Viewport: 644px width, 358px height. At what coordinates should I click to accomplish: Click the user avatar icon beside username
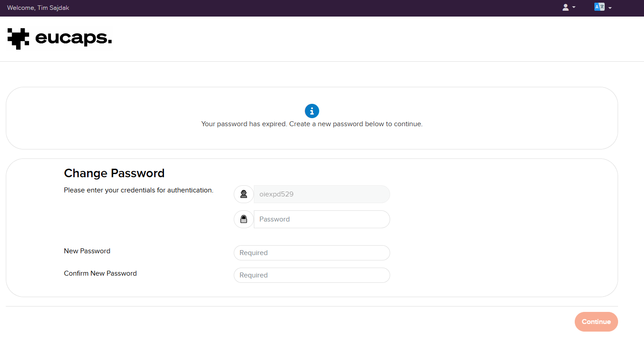coord(244,194)
